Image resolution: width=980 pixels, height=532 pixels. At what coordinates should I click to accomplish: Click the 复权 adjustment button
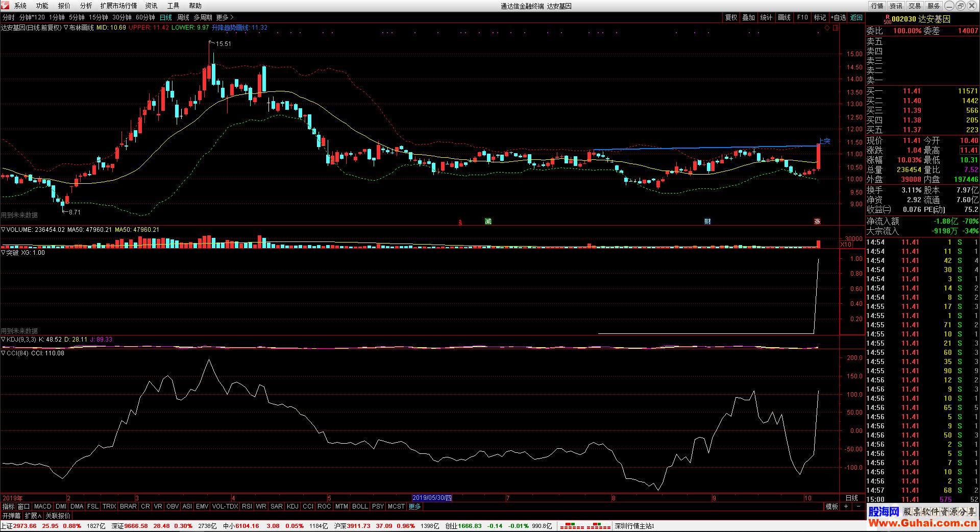point(731,17)
